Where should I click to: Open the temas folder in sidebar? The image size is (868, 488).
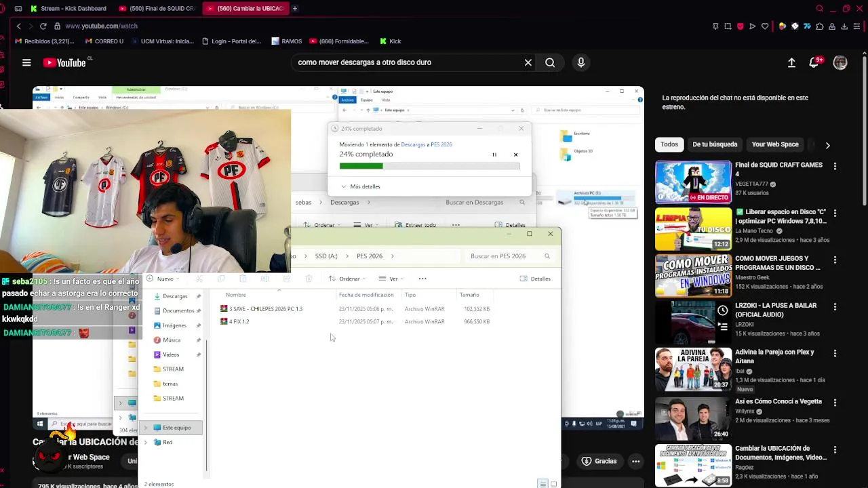[170, 384]
